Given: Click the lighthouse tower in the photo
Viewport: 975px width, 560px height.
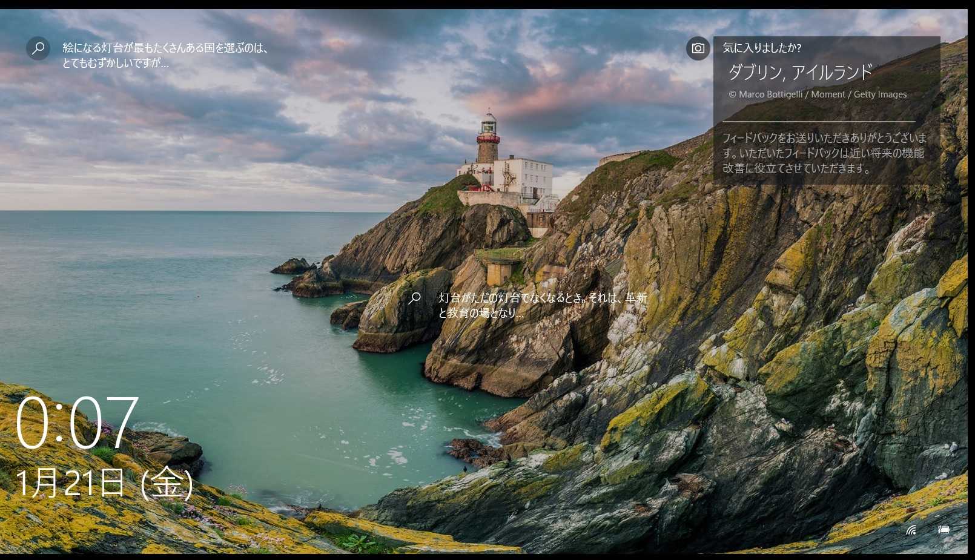Looking at the screenshot, I should pos(487,139).
